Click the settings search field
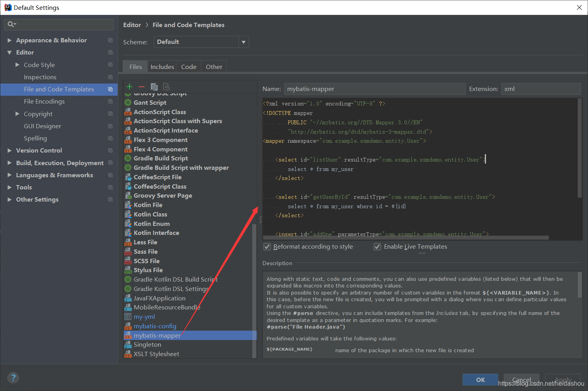588x391 pixels. point(59,24)
